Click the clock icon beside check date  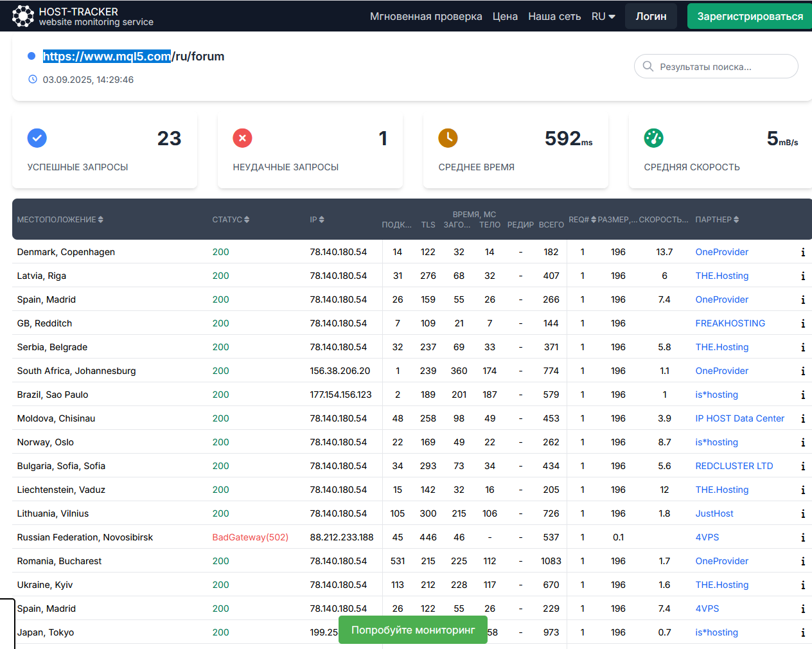pos(33,80)
